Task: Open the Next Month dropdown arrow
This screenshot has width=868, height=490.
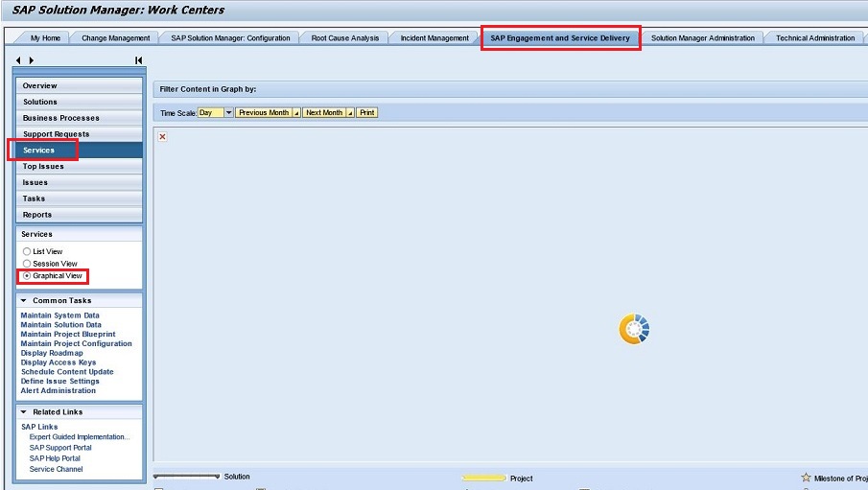Action: tap(350, 113)
